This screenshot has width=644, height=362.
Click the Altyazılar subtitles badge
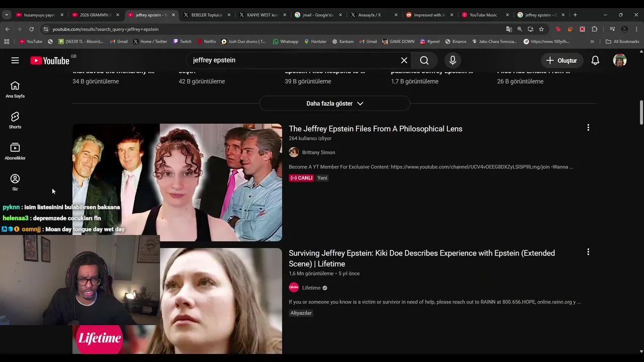point(301,313)
